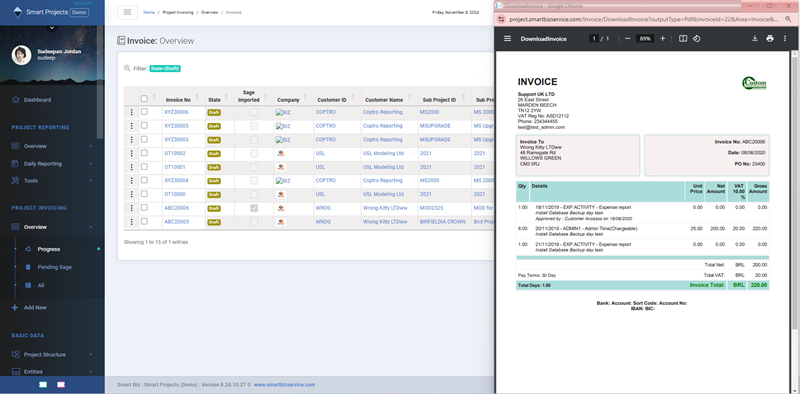Open PDF viewer more actions menu
Screen dimensions: 800x394
point(785,39)
